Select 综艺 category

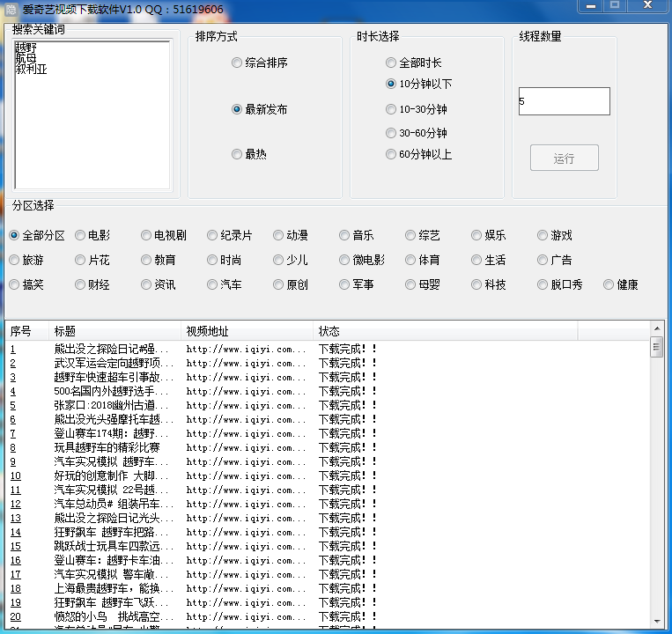coord(423,235)
